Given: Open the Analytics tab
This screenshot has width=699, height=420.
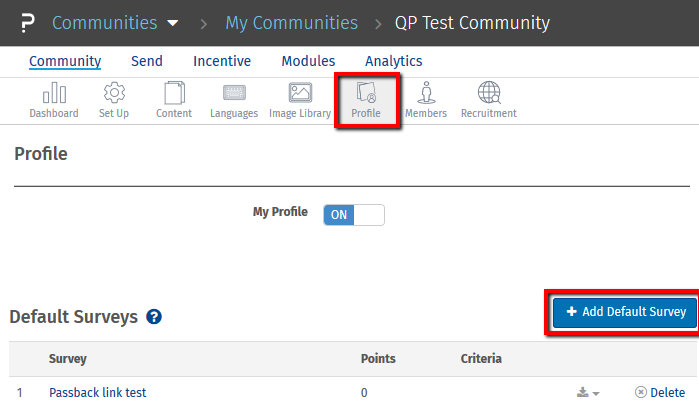Looking at the screenshot, I should (393, 61).
